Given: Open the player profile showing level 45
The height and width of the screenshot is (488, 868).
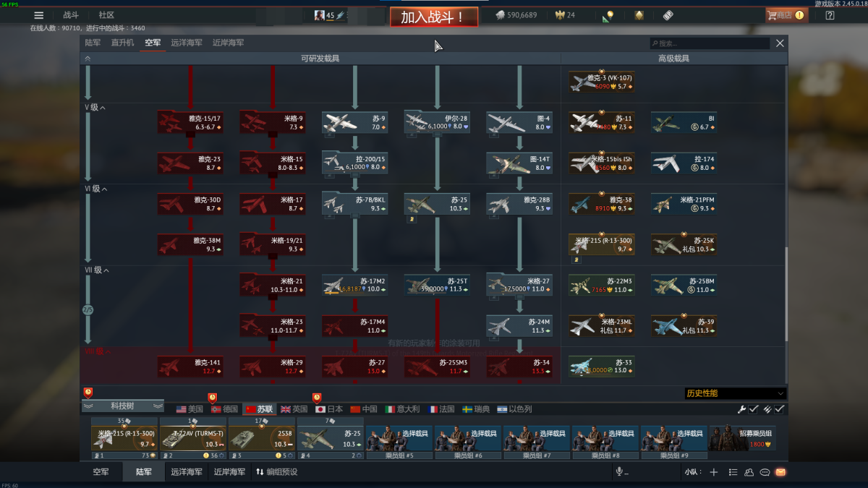Looking at the screenshot, I should [x=331, y=15].
